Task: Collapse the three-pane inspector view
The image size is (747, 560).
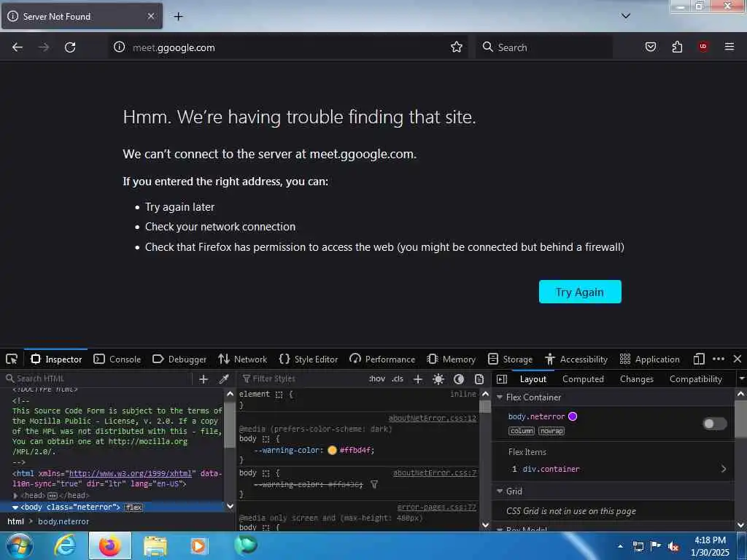Action: [x=502, y=379]
